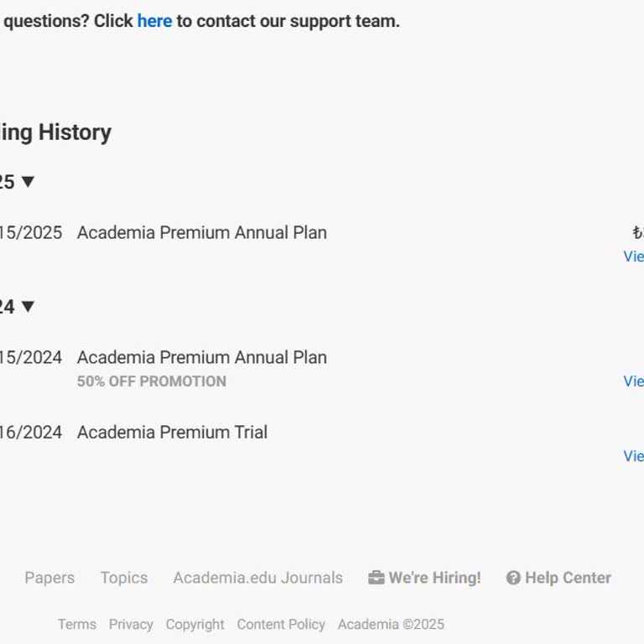Click the Copyright footer link
This screenshot has width=644, height=644.
[195, 624]
